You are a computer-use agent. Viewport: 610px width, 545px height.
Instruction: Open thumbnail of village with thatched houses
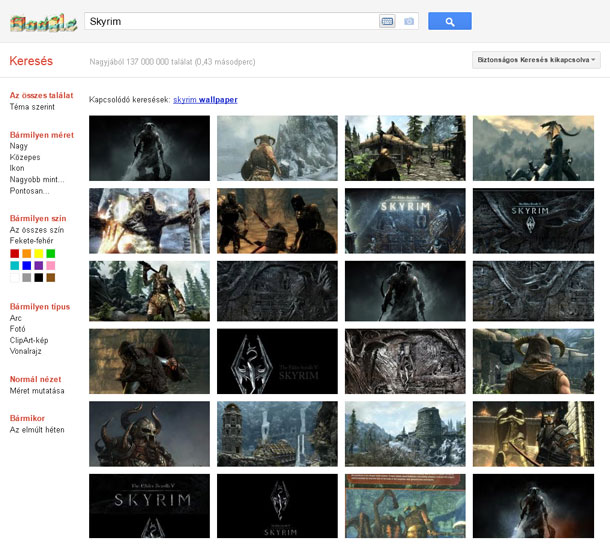(405, 148)
